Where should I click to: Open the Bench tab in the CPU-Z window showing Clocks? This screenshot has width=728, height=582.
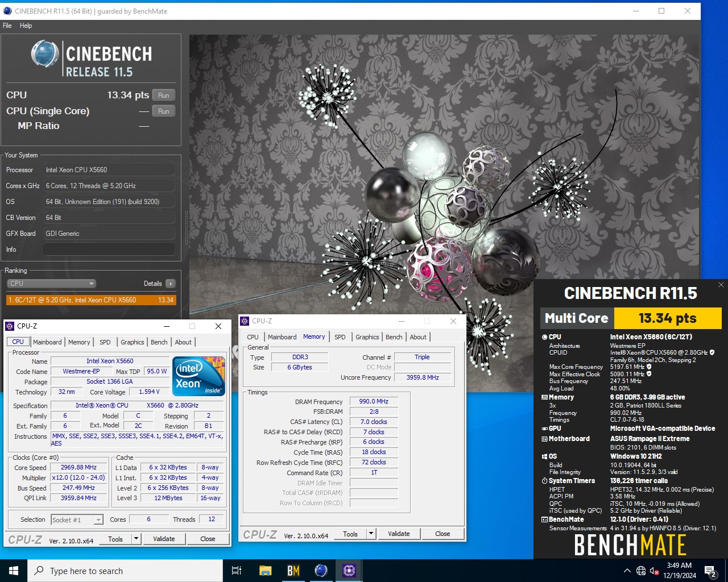159,342
